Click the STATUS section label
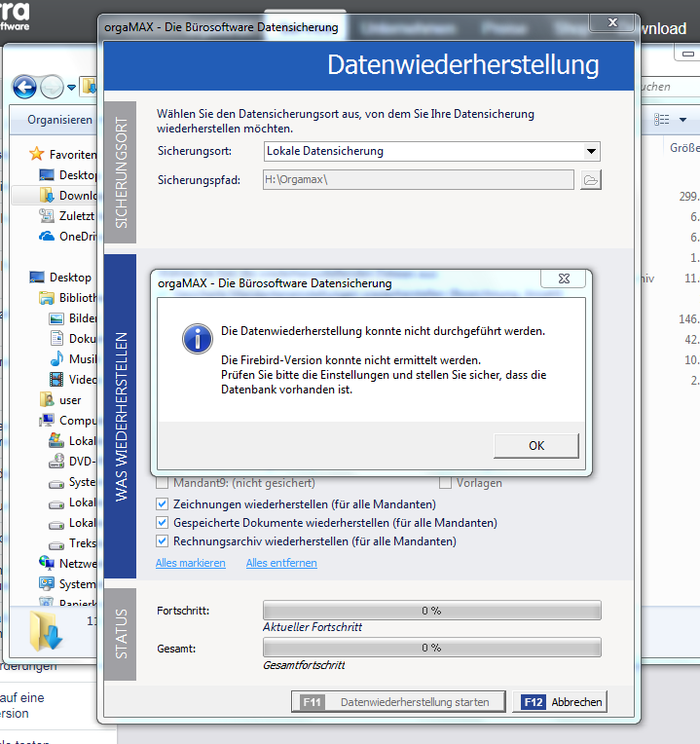The height and width of the screenshot is (744, 700). 121,634
